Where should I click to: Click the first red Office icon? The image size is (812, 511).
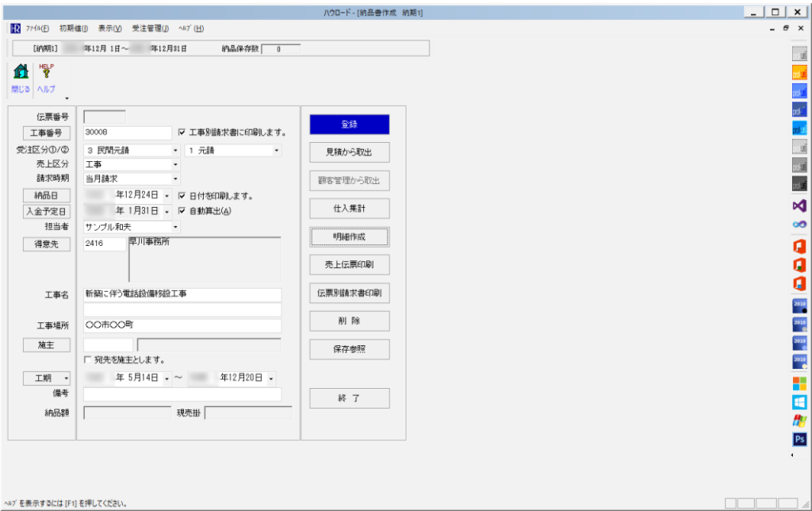tap(799, 245)
